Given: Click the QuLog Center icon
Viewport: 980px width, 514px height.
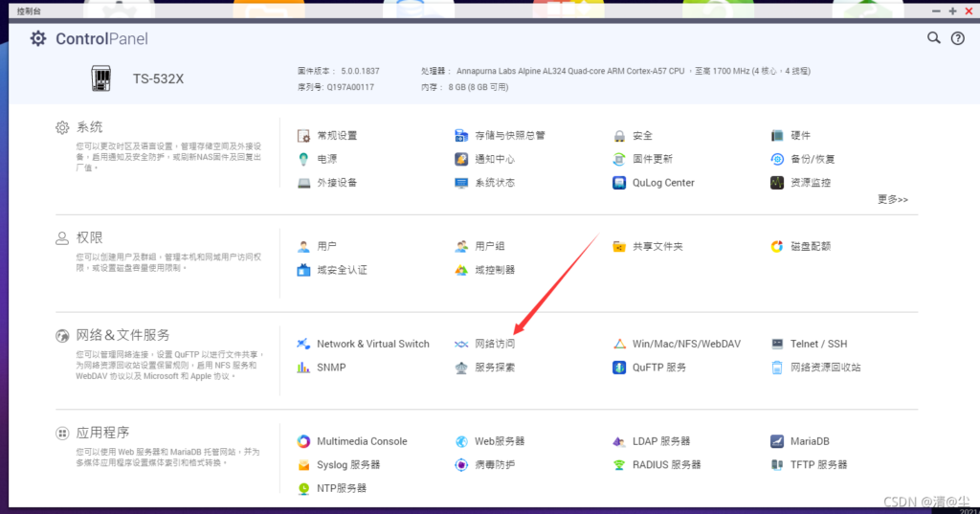Looking at the screenshot, I should pyautogui.click(x=619, y=183).
